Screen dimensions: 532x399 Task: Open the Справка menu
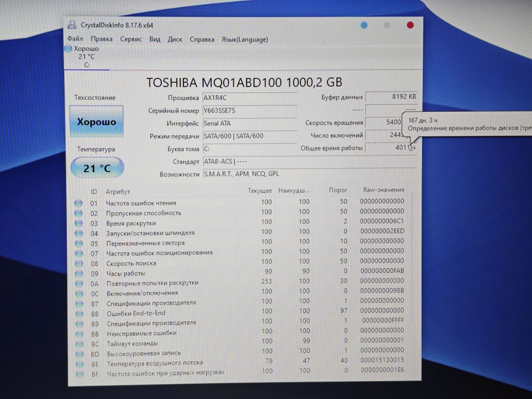202,40
